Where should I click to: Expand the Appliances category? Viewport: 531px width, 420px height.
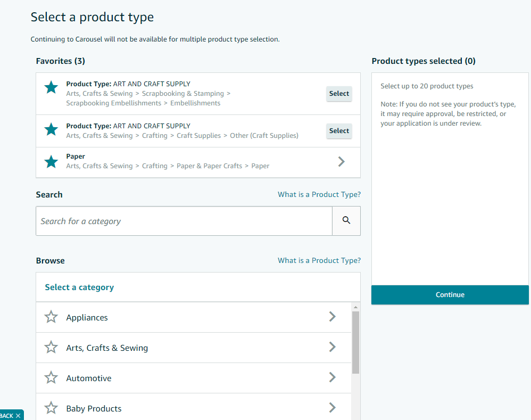click(x=333, y=317)
